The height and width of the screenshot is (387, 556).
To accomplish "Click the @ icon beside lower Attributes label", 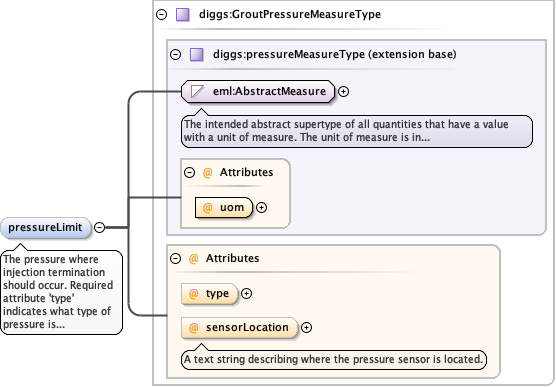I will [x=193, y=259].
